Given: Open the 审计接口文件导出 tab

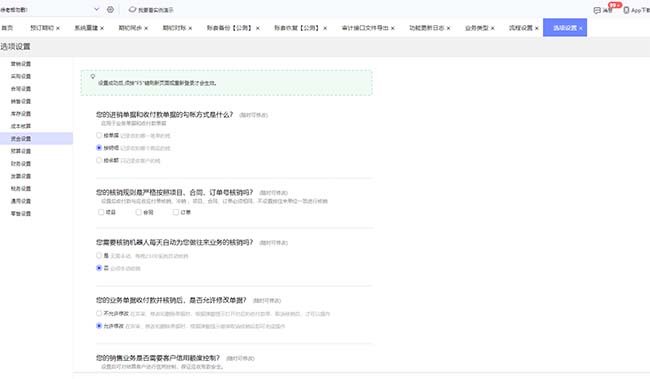Looking at the screenshot, I should pos(365,28).
